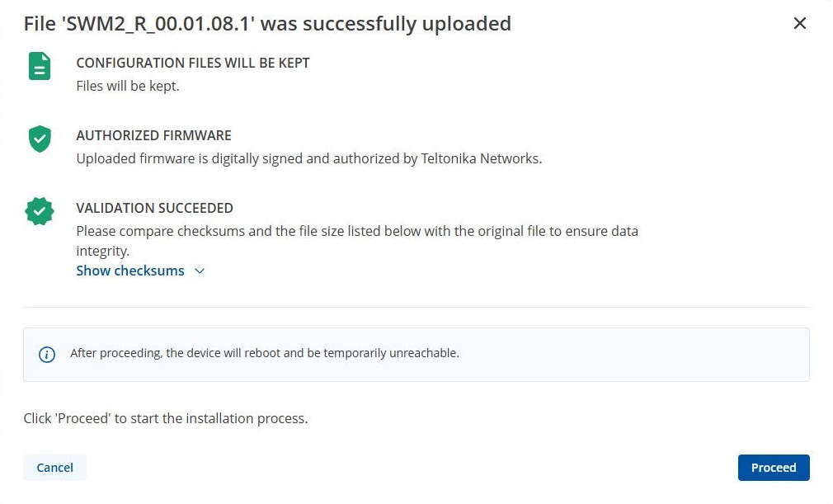Click the "Click 'Proceed' to start" instruction text
This screenshot has width=833, height=504.
[165, 418]
